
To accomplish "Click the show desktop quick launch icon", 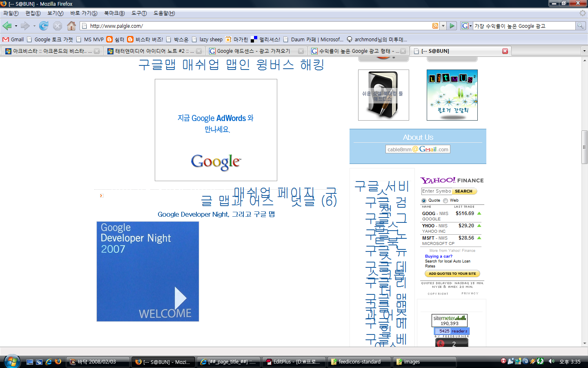I will coord(30,362).
